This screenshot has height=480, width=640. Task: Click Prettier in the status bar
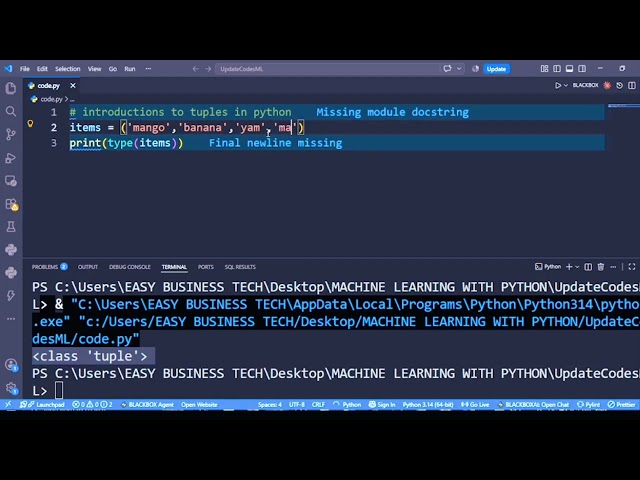(621, 404)
